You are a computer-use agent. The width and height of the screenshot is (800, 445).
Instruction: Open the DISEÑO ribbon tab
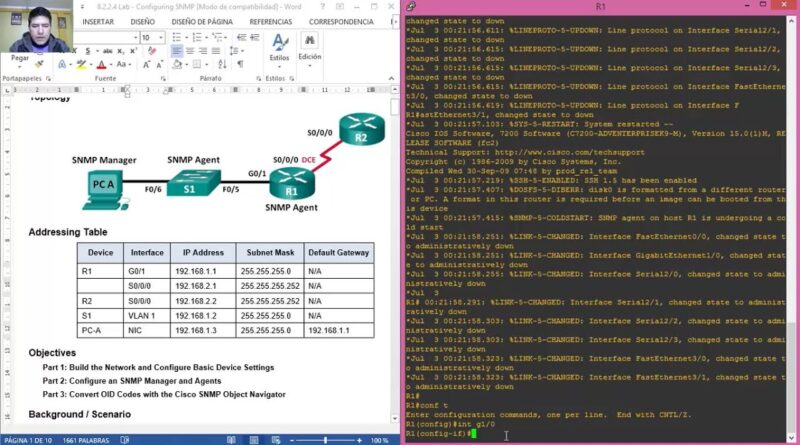(x=142, y=21)
